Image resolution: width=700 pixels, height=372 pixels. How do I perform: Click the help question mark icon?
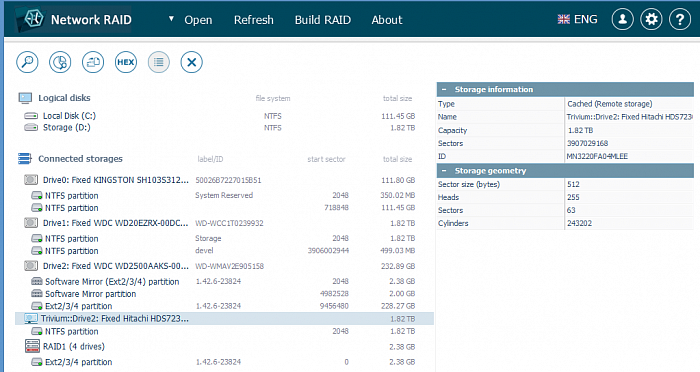(x=680, y=19)
